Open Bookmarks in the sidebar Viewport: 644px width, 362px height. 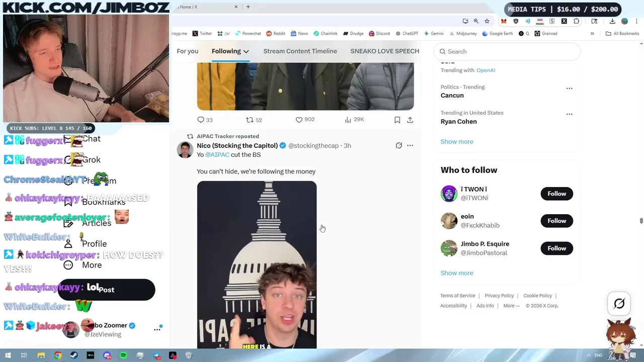(95, 202)
